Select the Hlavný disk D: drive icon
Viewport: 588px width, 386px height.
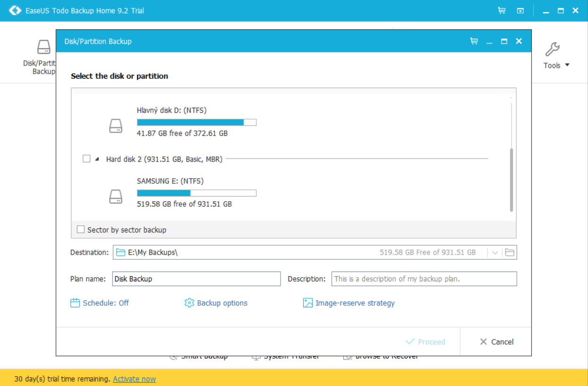pos(116,126)
